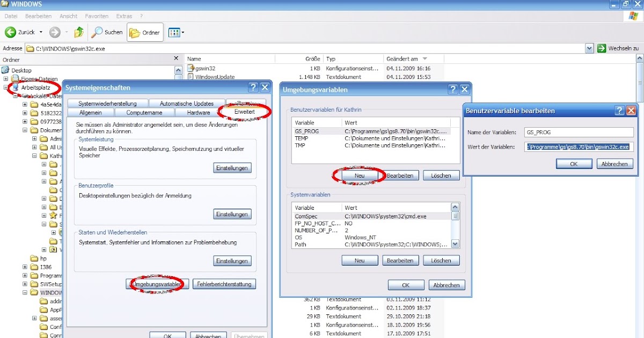
Task: Open the Favoriten menu
Action: tap(97, 16)
